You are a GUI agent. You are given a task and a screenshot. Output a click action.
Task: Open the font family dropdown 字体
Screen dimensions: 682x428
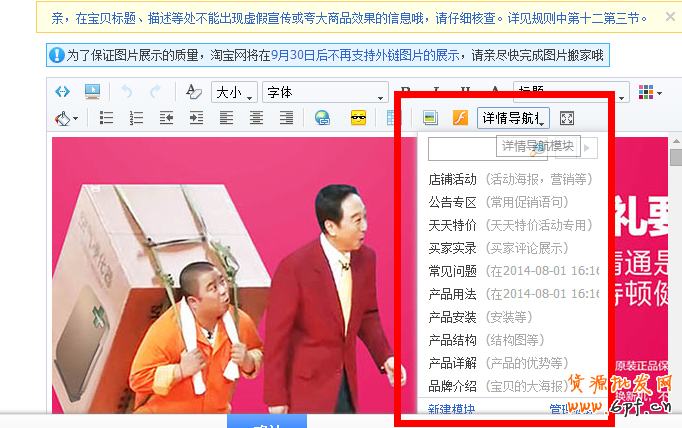(325, 92)
